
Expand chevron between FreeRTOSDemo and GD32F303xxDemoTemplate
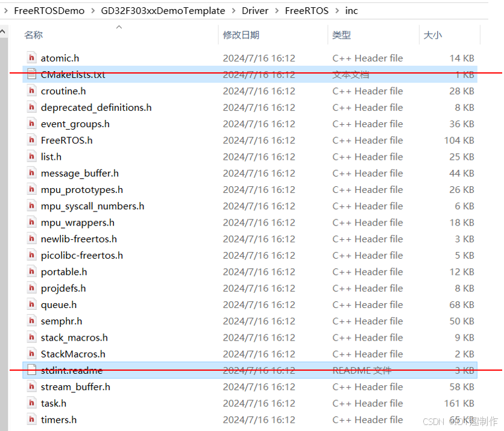pos(93,11)
